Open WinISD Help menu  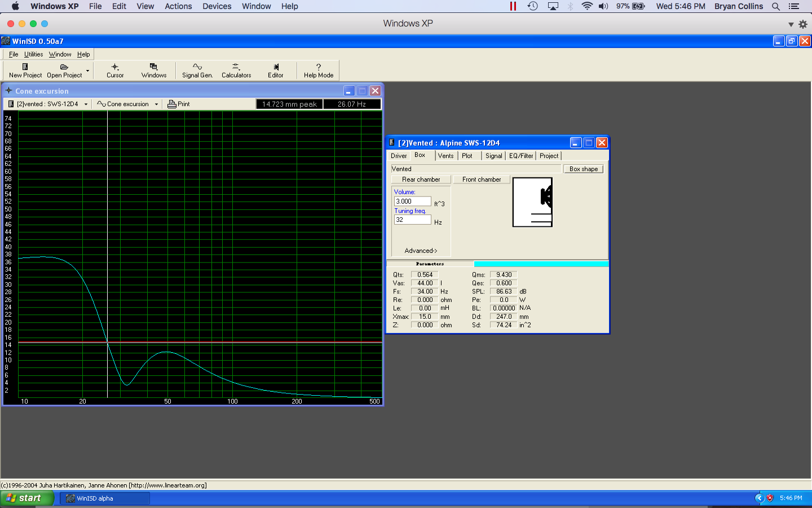pyautogui.click(x=83, y=54)
